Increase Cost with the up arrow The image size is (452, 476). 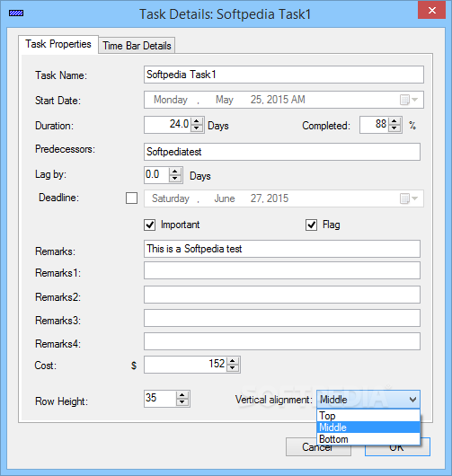[233, 361]
